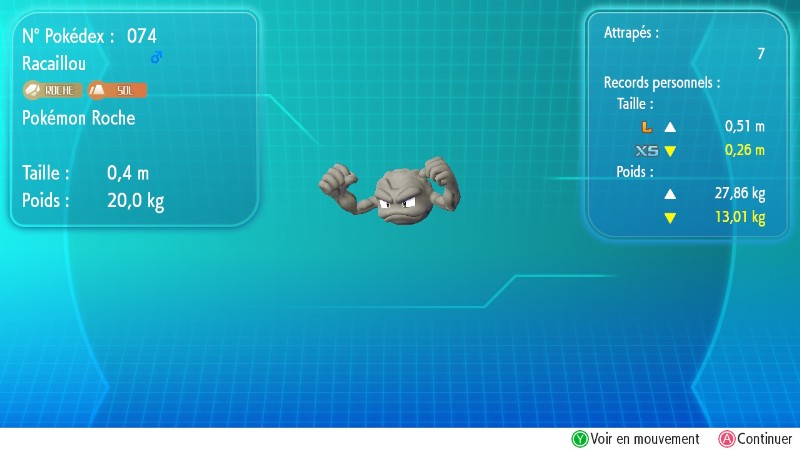Viewport: 800px width, 450px height.
Task: Click the Poids value 20,0 kg
Action: point(135,200)
